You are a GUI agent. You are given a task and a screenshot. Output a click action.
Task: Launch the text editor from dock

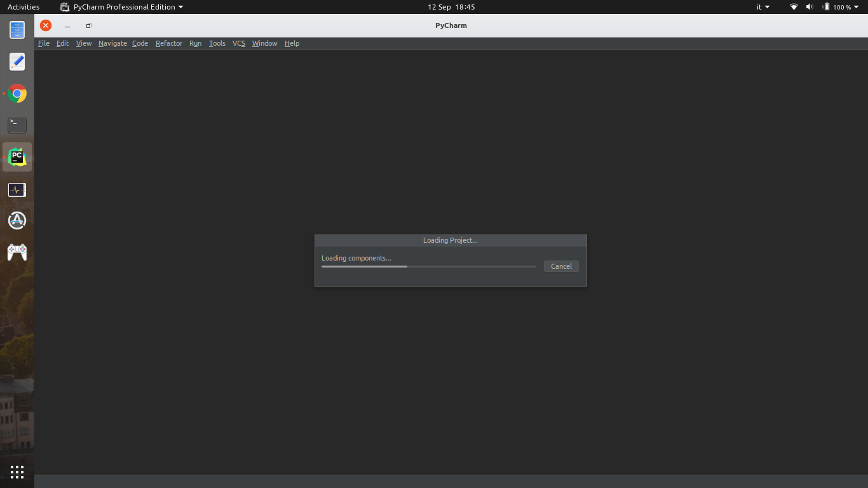17,62
